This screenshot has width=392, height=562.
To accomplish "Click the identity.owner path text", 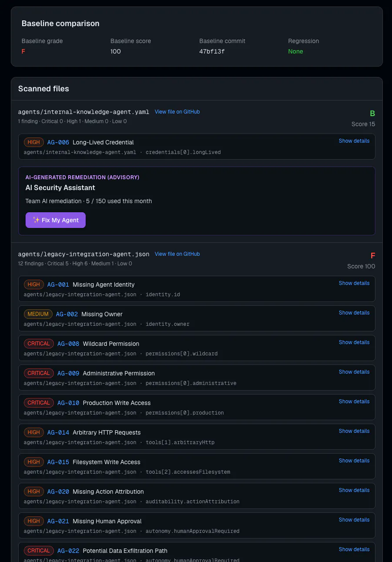I will [x=168, y=324].
